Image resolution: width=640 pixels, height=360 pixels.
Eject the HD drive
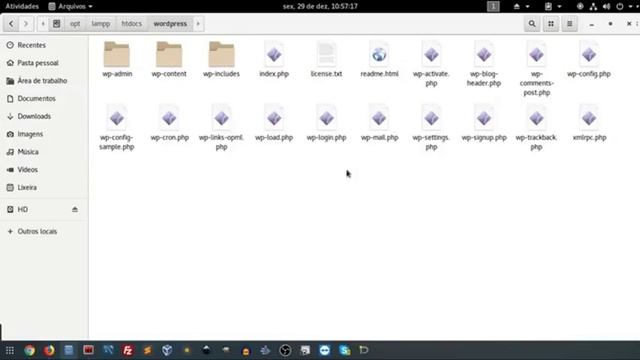(75, 209)
